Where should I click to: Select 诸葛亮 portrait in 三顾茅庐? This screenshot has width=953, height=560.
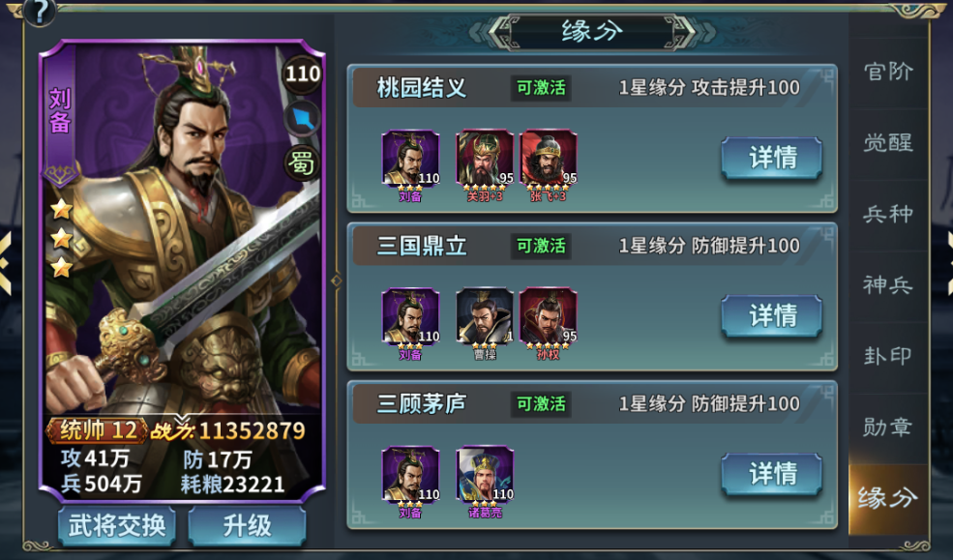point(485,474)
